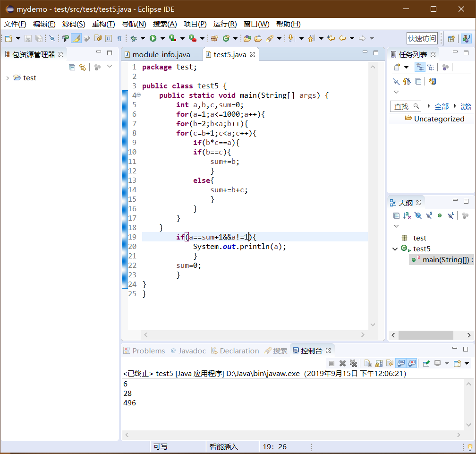Click the Outline horizontal scrollbar thumb

[x=425, y=335]
